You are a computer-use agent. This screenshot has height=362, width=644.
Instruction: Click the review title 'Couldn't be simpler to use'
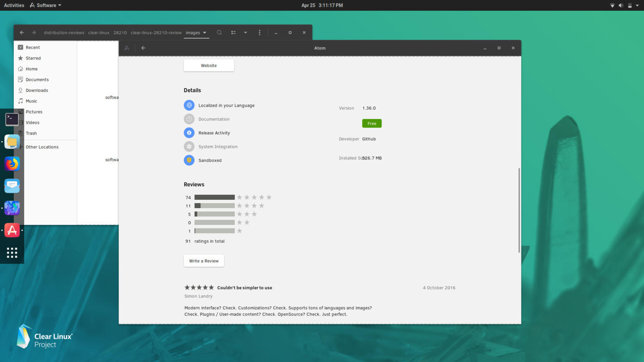tap(245, 288)
